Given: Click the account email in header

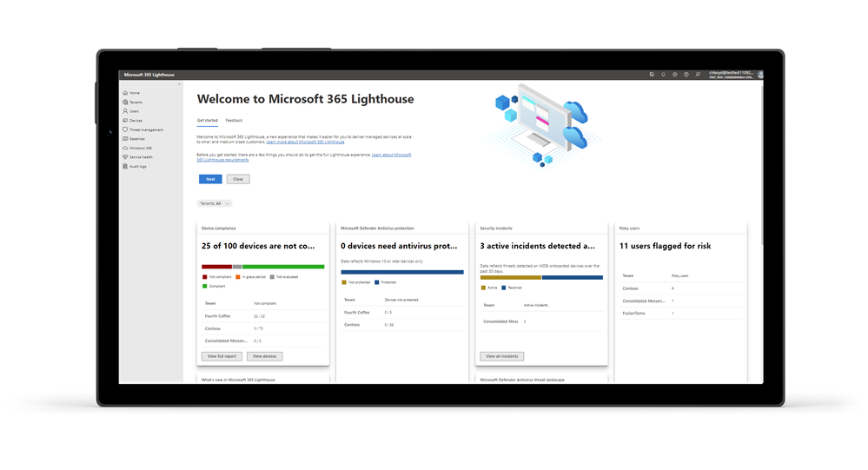Looking at the screenshot, I should pos(732,72).
